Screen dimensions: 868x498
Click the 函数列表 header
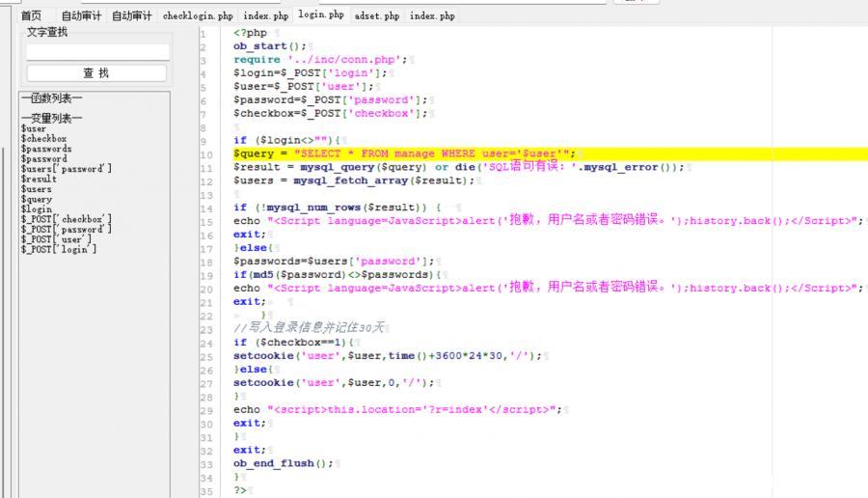tap(52, 98)
